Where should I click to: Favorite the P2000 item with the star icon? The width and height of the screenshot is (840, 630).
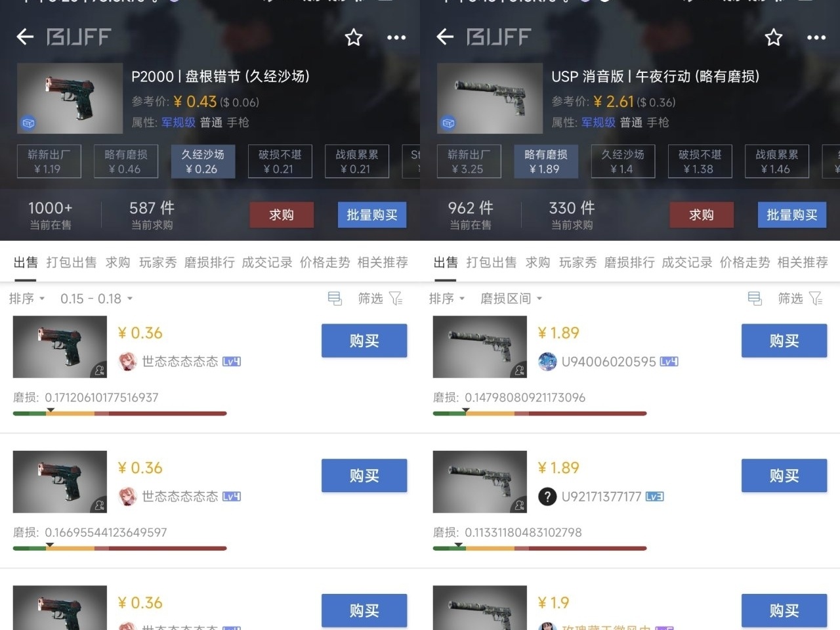354,37
